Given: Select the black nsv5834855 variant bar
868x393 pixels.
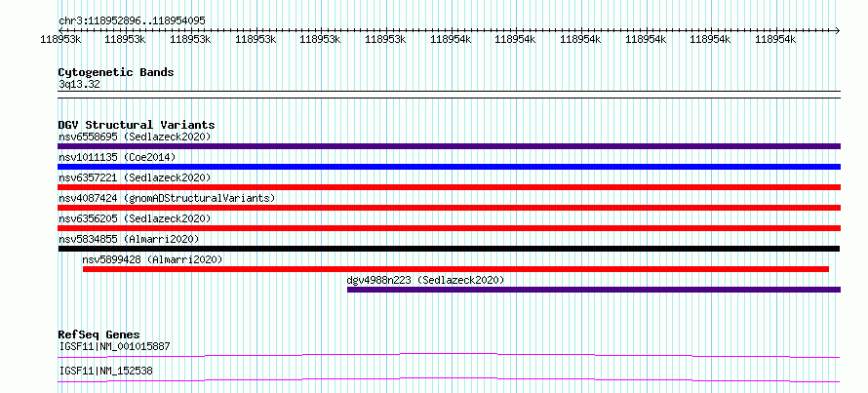Looking at the screenshot, I should pos(449,249).
